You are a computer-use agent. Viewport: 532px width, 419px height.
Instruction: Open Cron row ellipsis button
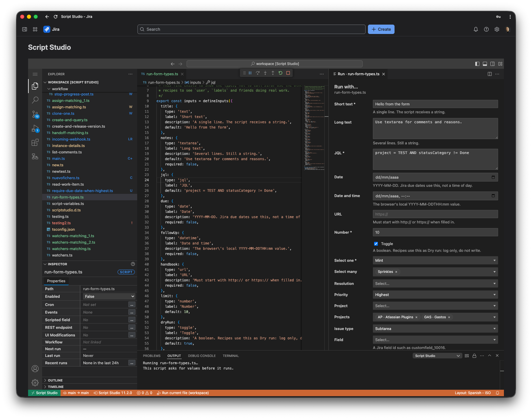(132, 305)
